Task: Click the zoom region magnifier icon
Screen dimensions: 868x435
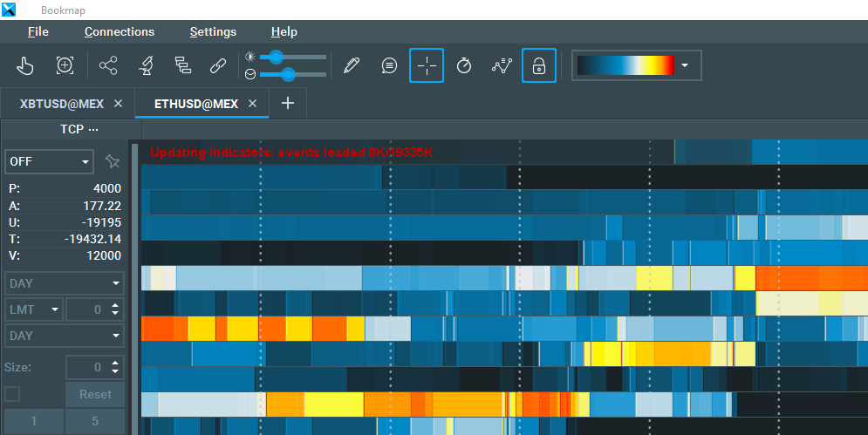Action: coord(65,65)
